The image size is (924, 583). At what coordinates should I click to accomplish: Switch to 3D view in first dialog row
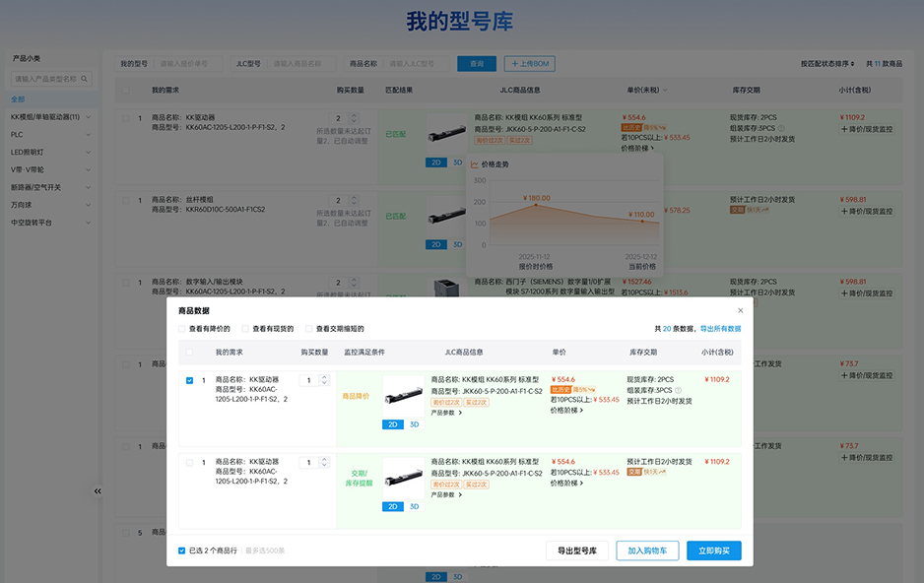pos(414,424)
